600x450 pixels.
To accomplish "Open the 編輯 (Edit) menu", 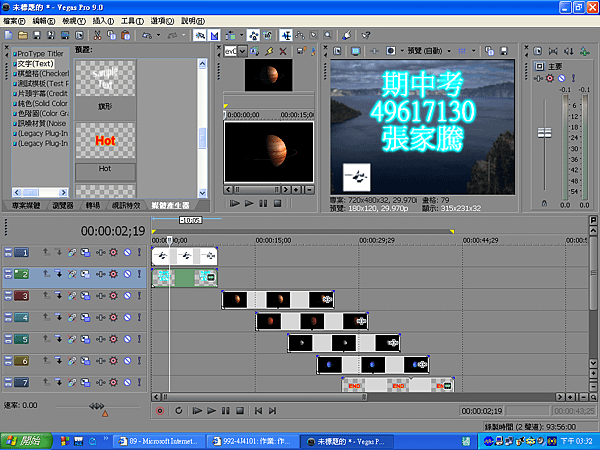I will (44, 21).
